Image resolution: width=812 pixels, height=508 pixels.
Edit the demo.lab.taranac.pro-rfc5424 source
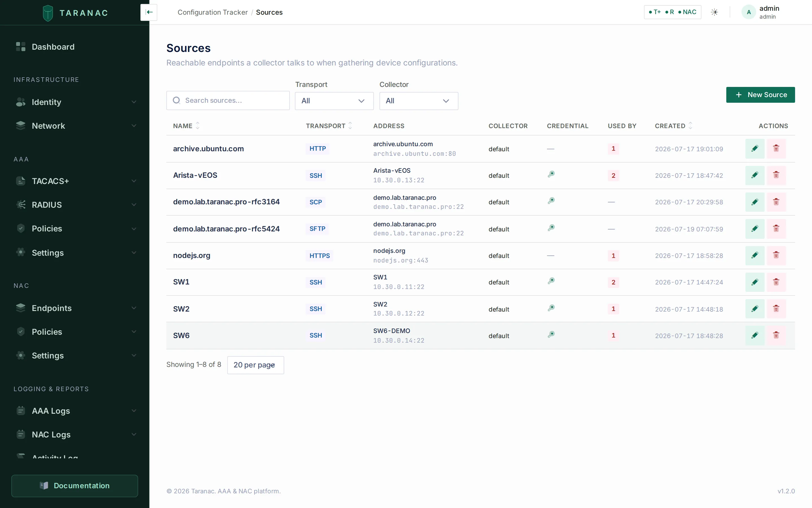click(754, 229)
